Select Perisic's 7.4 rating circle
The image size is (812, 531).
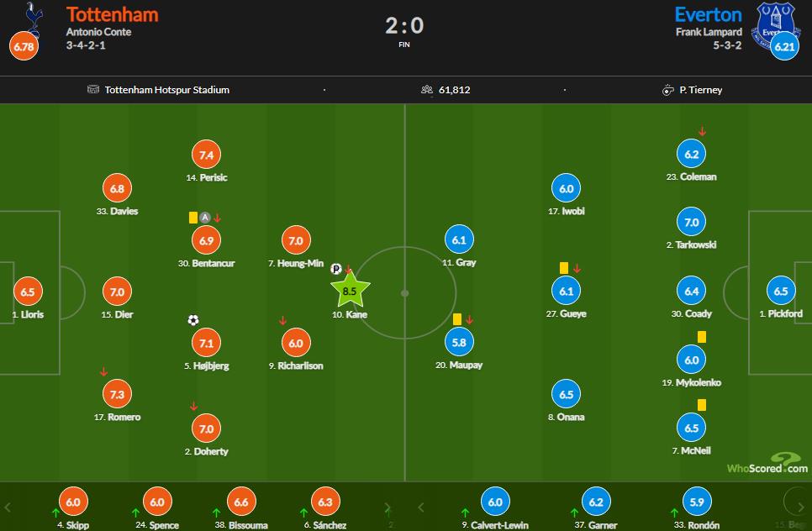point(207,155)
